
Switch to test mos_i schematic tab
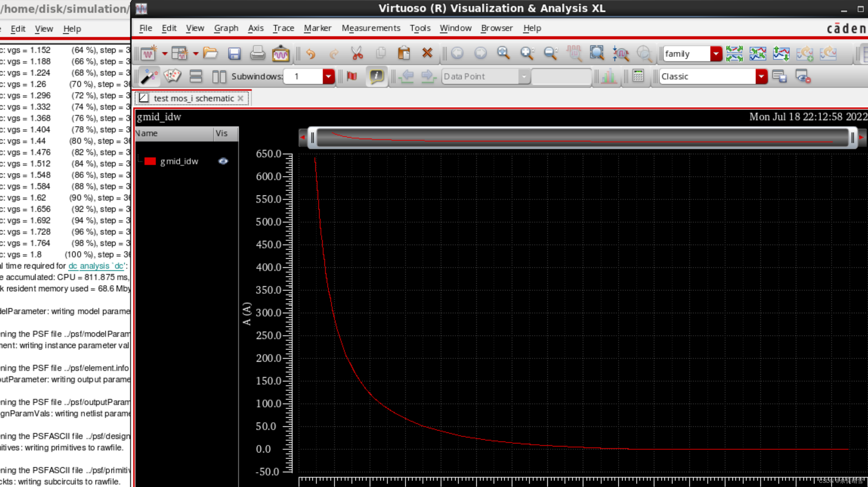pyautogui.click(x=194, y=98)
